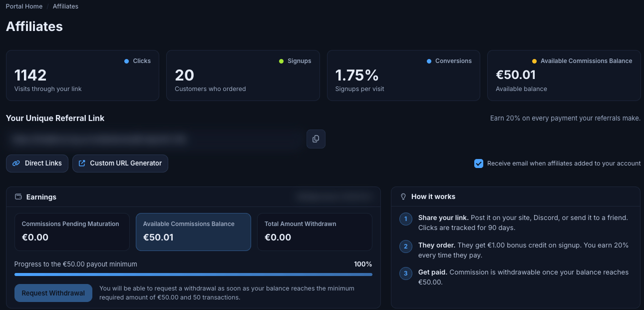Click 'Your Unique Referral Link' heading
Viewport: 644px width, 310px height.
tap(55, 118)
